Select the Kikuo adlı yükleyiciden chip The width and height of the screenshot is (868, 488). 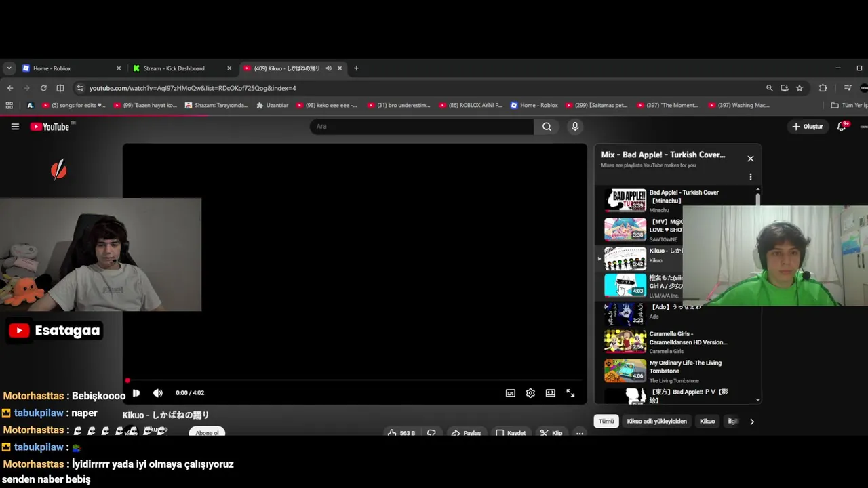coord(656,421)
